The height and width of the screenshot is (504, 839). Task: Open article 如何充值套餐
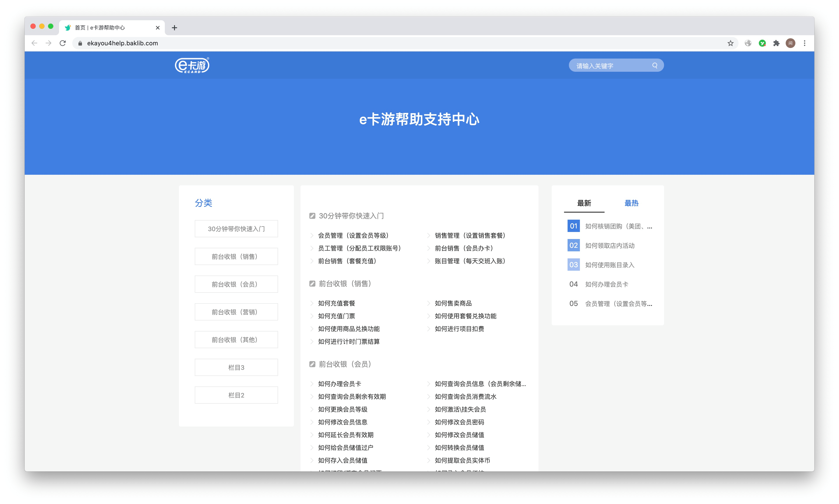[x=336, y=303]
